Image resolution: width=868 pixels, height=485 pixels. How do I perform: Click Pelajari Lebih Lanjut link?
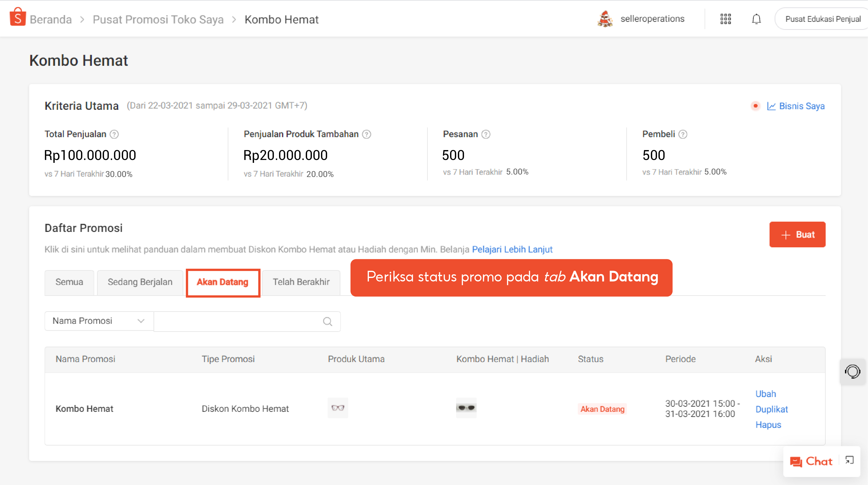pos(512,249)
